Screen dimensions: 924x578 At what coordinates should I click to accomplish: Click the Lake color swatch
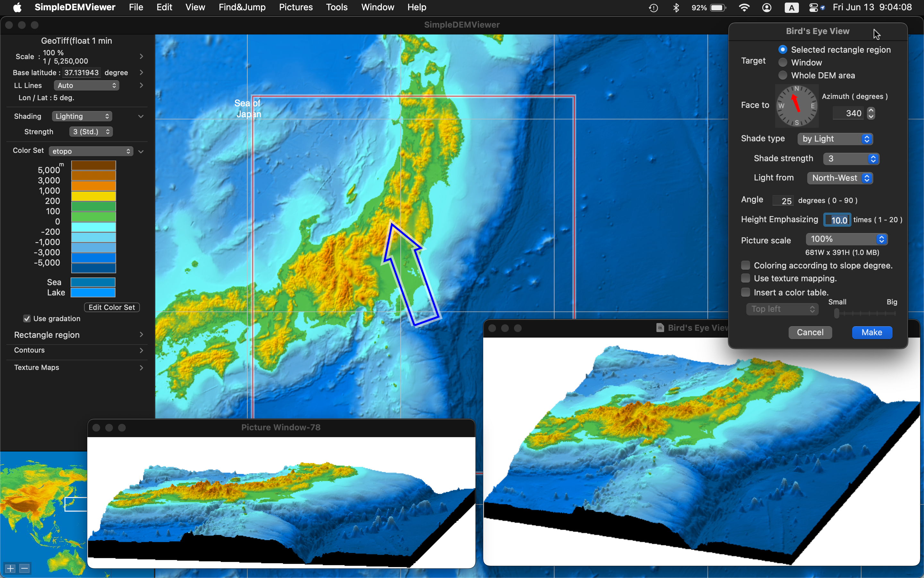93,293
